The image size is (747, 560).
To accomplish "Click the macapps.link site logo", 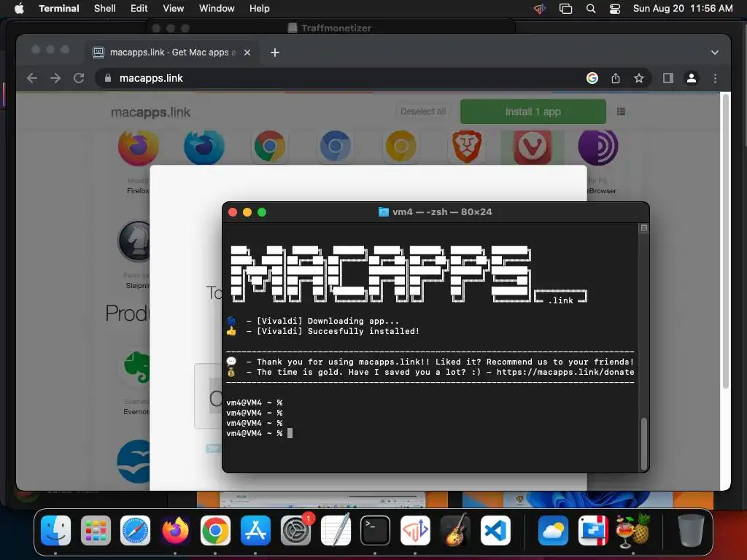I will click(150, 112).
